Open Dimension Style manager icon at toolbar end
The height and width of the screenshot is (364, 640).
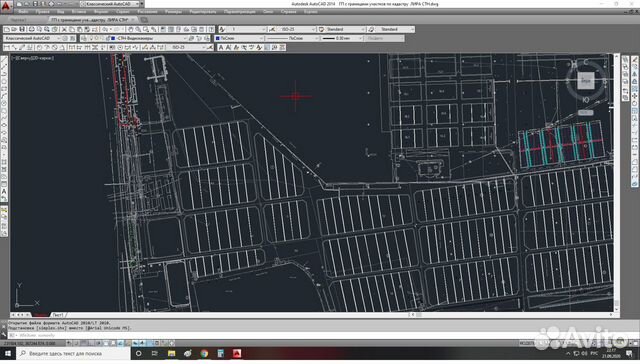[x=210, y=47]
